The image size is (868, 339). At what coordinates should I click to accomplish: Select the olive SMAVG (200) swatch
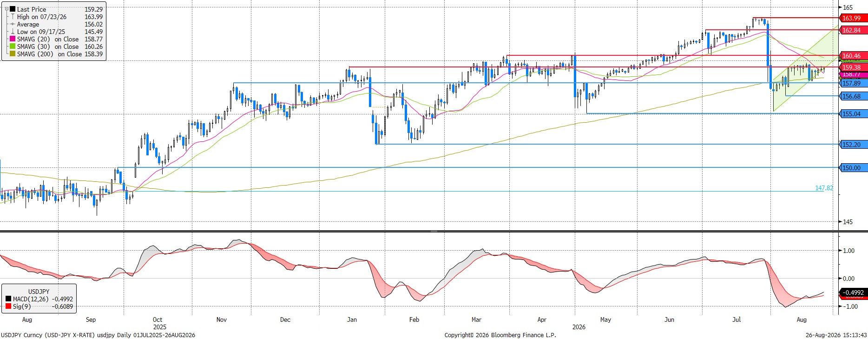click(x=13, y=54)
